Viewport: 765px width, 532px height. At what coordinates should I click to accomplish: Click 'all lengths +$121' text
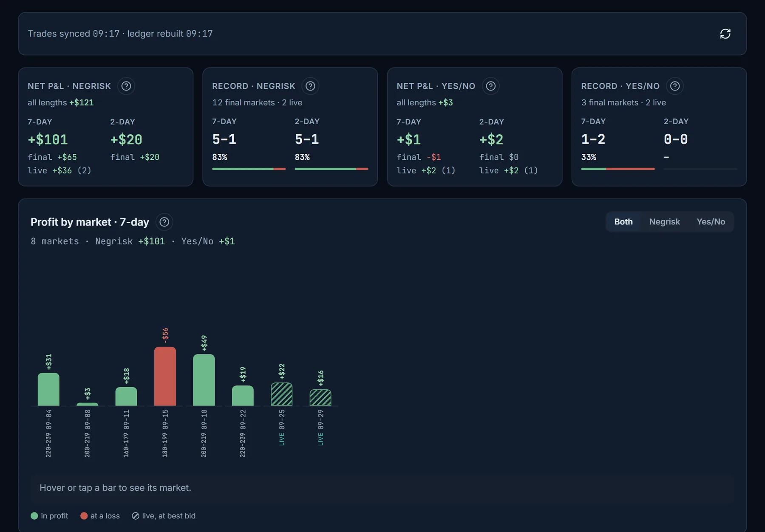pyautogui.click(x=60, y=102)
